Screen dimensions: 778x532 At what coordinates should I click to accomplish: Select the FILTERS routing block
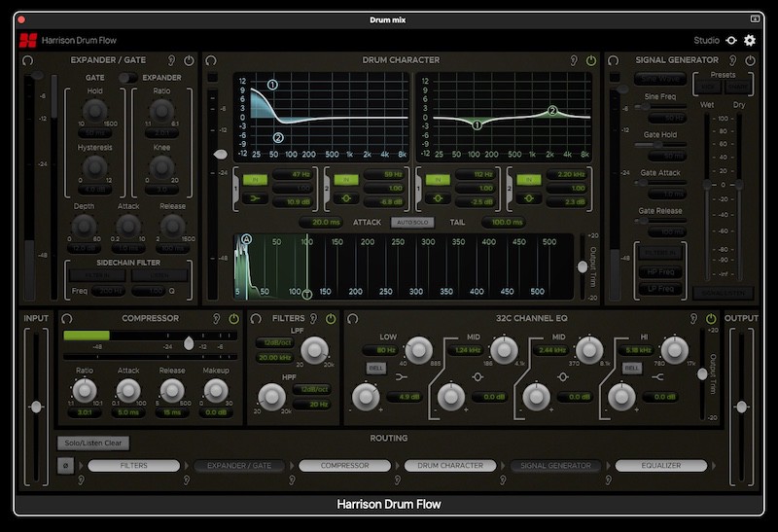tap(134, 466)
